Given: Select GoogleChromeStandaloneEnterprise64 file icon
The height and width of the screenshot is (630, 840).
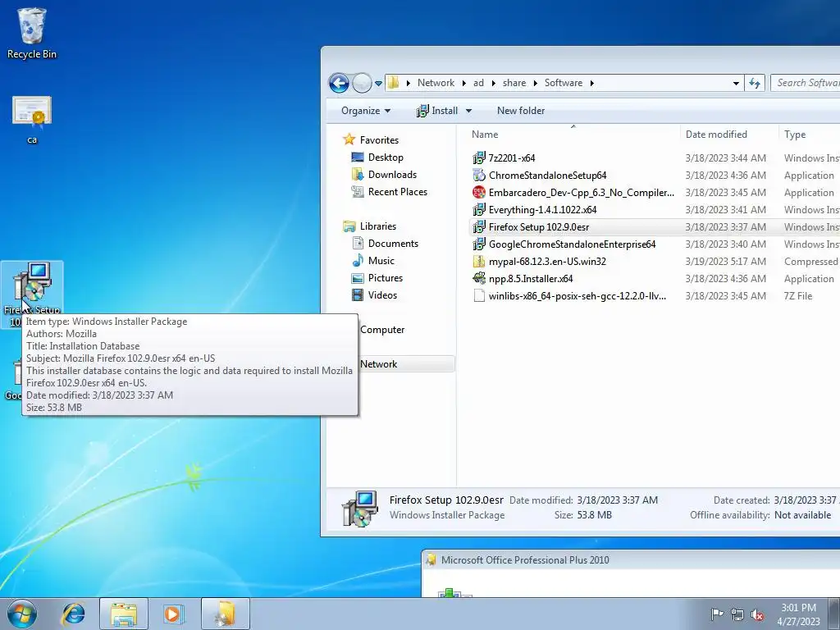Looking at the screenshot, I should click(478, 244).
